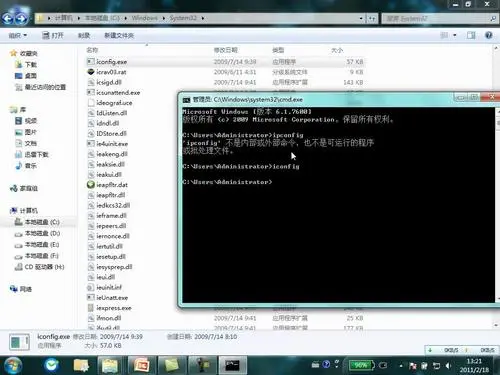Click the battery 90% meter in taskbar
This screenshot has width=500, height=375.
coord(361,365)
